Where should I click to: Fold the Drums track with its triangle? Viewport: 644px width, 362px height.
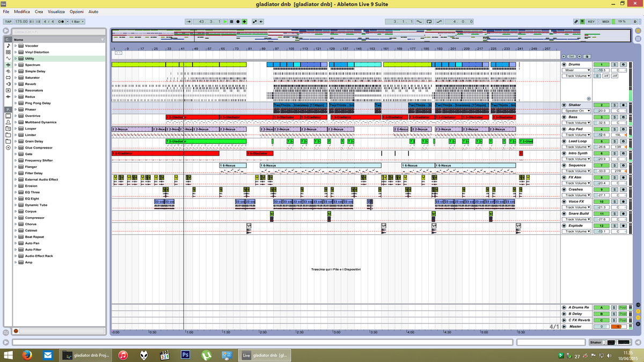point(564,64)
